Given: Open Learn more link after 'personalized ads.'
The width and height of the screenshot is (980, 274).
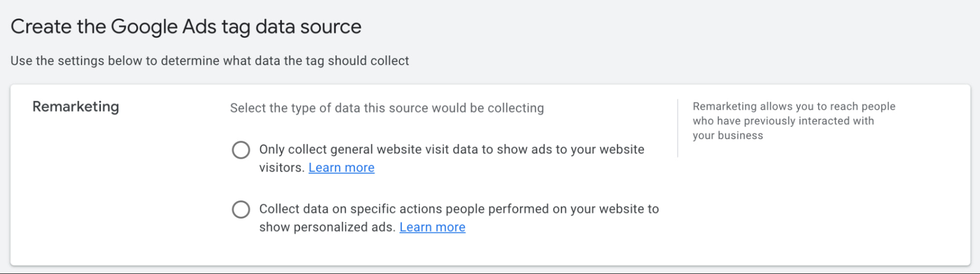Looking at the screenshot, I should (432, 227).
